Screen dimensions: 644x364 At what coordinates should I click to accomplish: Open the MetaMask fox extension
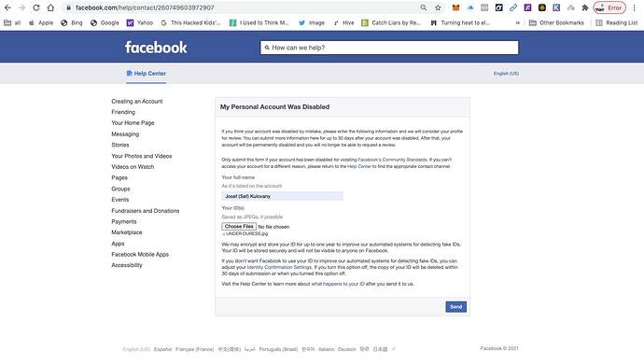pos(455,7)
